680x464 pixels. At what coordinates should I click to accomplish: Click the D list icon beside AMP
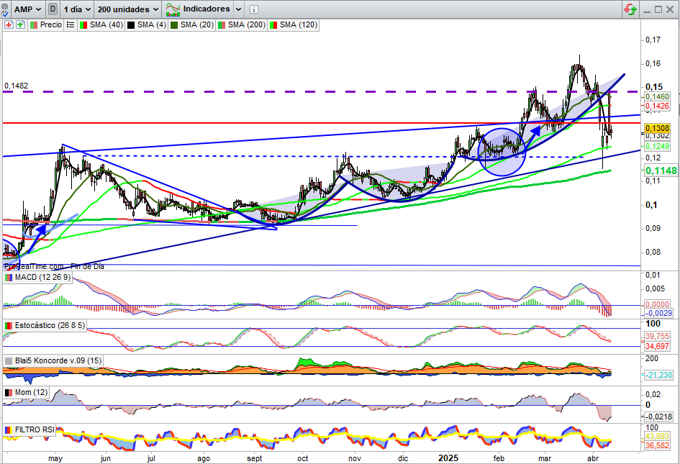click(x=52, y=9)
